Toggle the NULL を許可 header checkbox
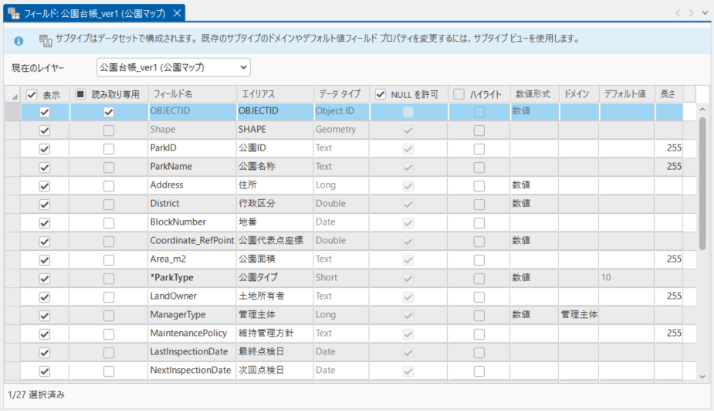Viewport: 714px width, 411px height. coord(381,94)
